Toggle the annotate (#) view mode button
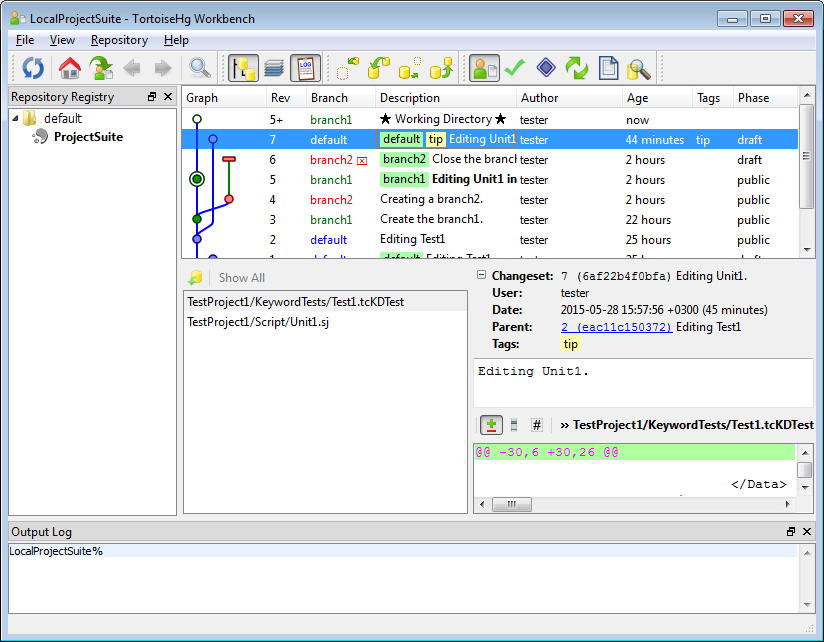The height and width of the screenshot is (642, 824). coord(537,425)
